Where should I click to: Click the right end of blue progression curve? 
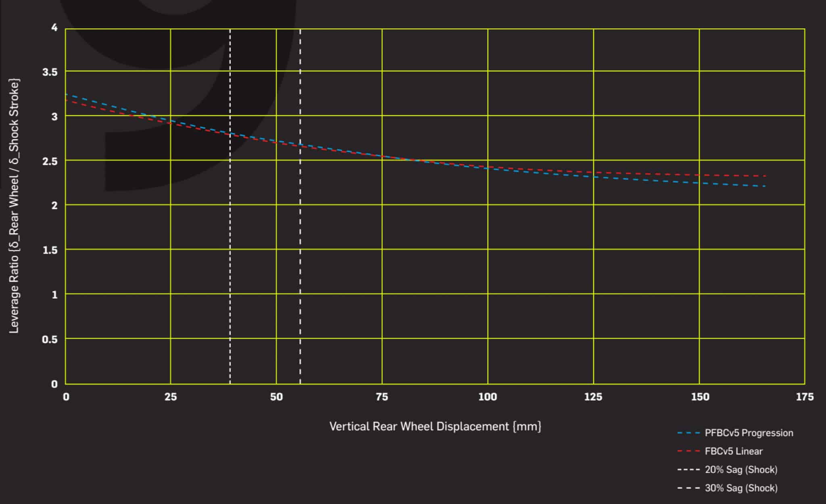coord(764,186)
